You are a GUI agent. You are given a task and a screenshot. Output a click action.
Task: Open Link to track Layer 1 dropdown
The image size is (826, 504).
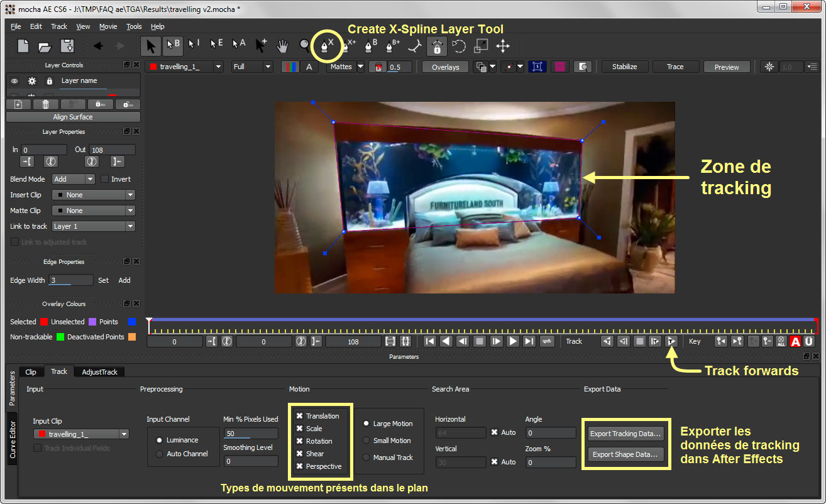(x=93, y=226)
